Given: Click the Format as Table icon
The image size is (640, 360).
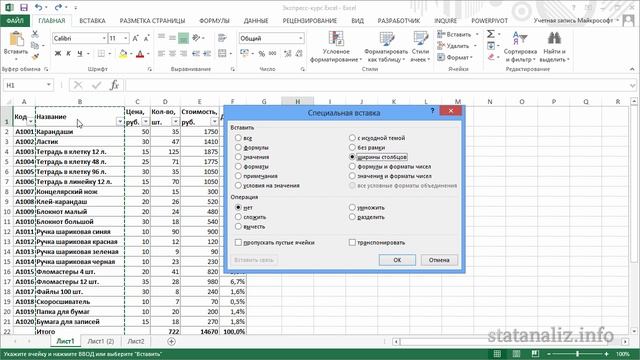Looking at the screenshot, I should point(386,39).
